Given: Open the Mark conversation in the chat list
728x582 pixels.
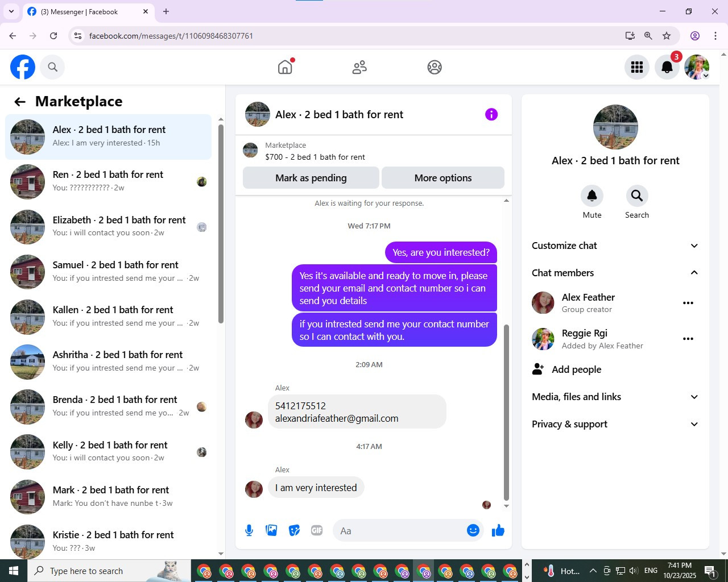Looking at the screenshot, I should pos(109,497).
